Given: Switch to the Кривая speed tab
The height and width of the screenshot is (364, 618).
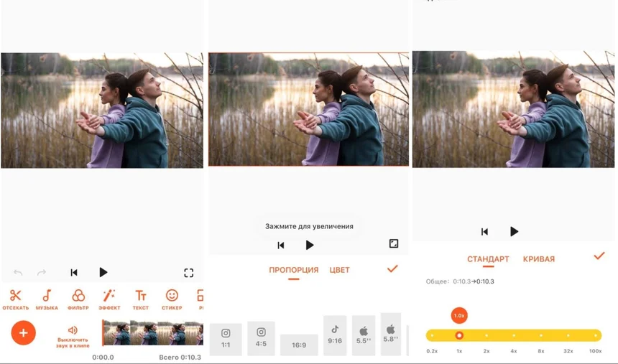Looking at the screenshot, I should click(539, 259).
